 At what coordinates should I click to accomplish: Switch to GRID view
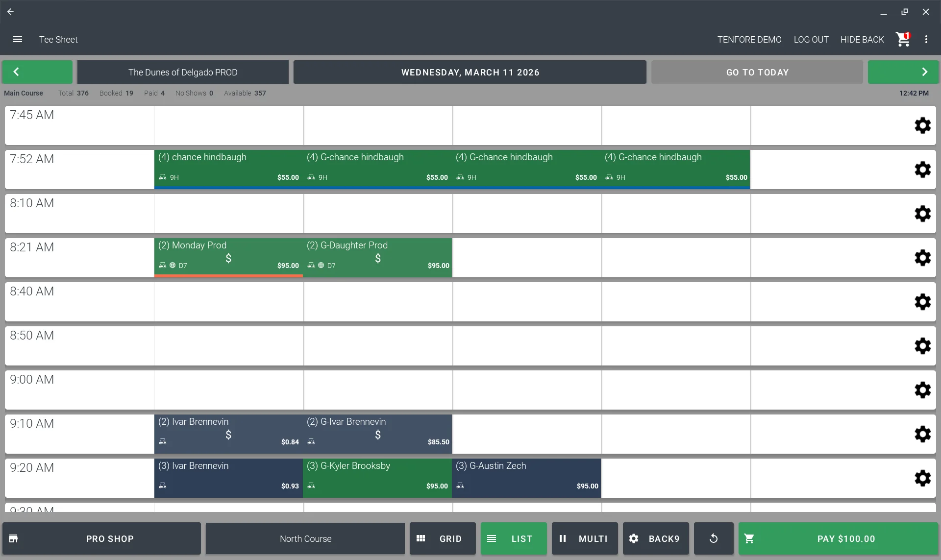point(442,538)
